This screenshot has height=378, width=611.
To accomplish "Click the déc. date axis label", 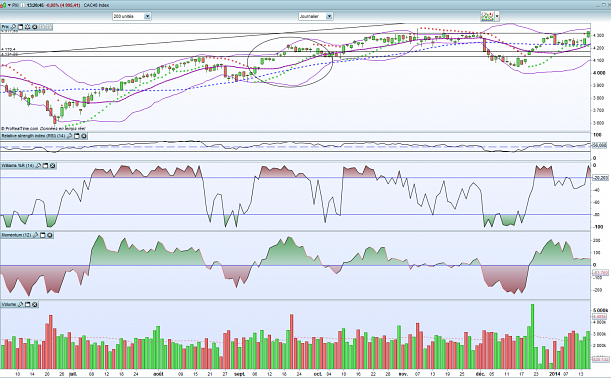I will (x=480, y=374).
